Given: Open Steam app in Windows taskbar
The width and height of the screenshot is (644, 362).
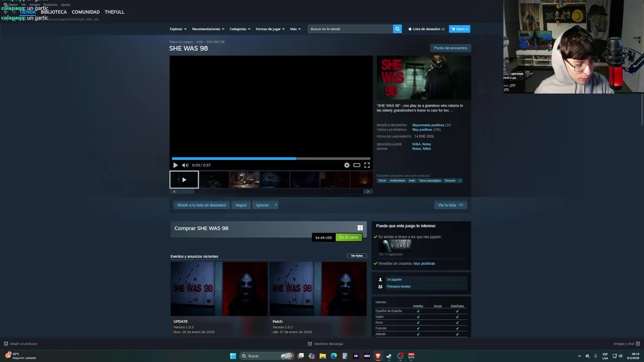Looking at the screenshot, I should pos(389,356).
